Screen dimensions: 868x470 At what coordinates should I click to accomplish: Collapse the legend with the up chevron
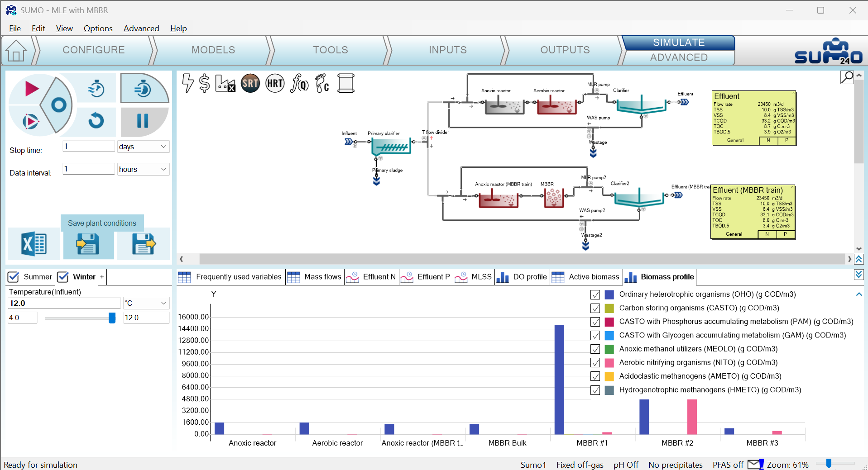(x=858, y=294)
